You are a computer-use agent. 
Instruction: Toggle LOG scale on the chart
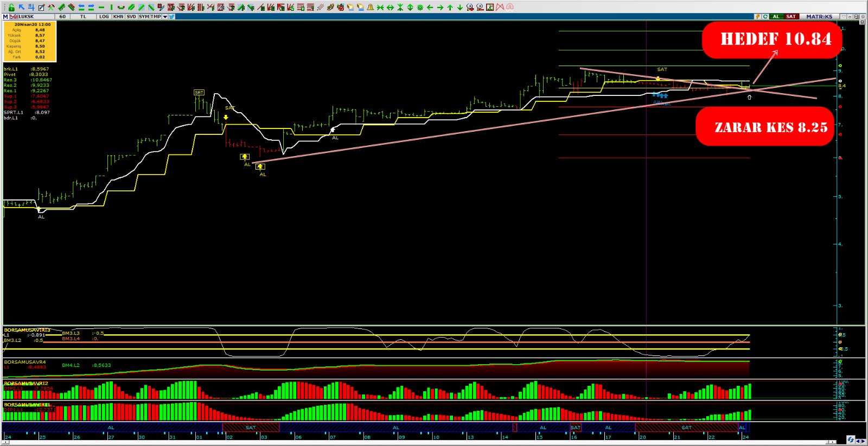click(x=104, y=17)
